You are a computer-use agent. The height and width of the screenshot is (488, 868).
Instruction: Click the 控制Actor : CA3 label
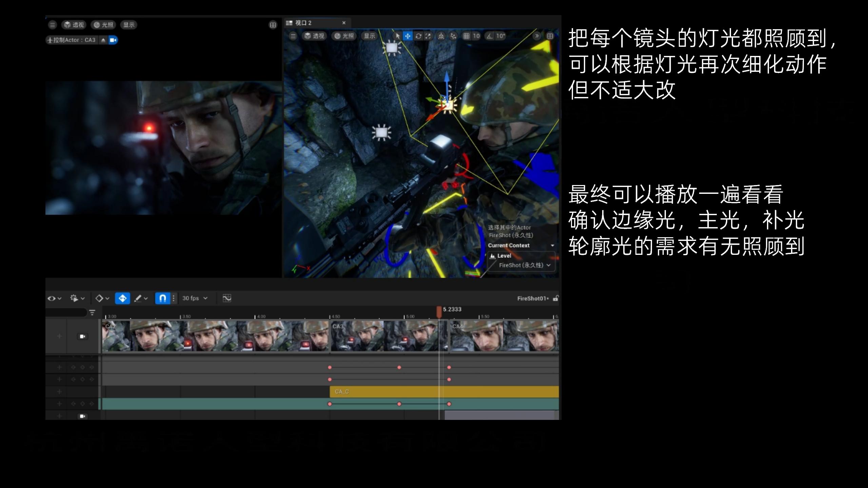point(72,40)
